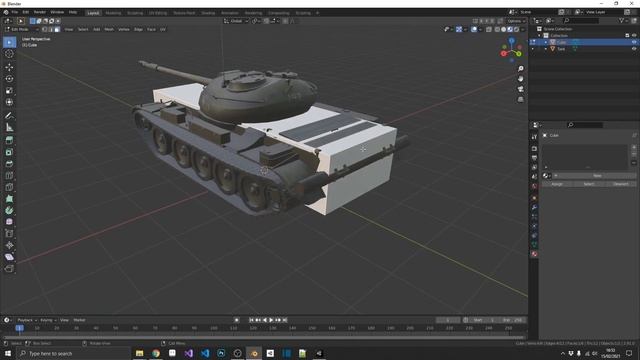Open Global transform orientation dropdown
Viewport: 640px width, 360px height.
pyautogui.click(x=236, y=21)
